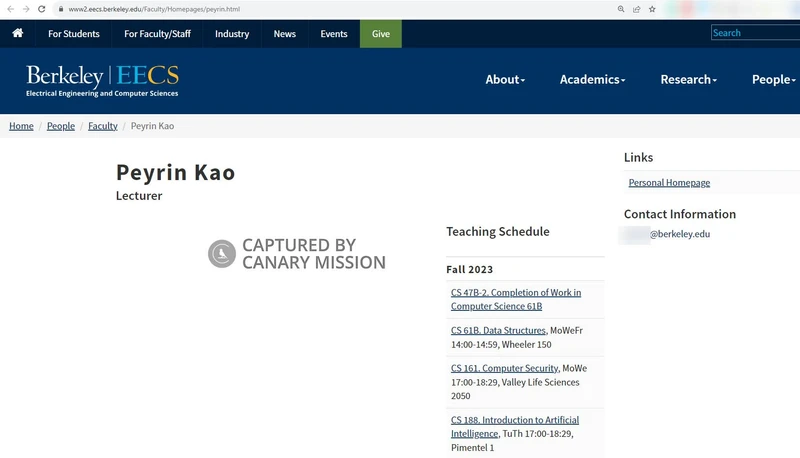
Task: Bookmark the page with star icon
Action: click(x=652, y=9)
